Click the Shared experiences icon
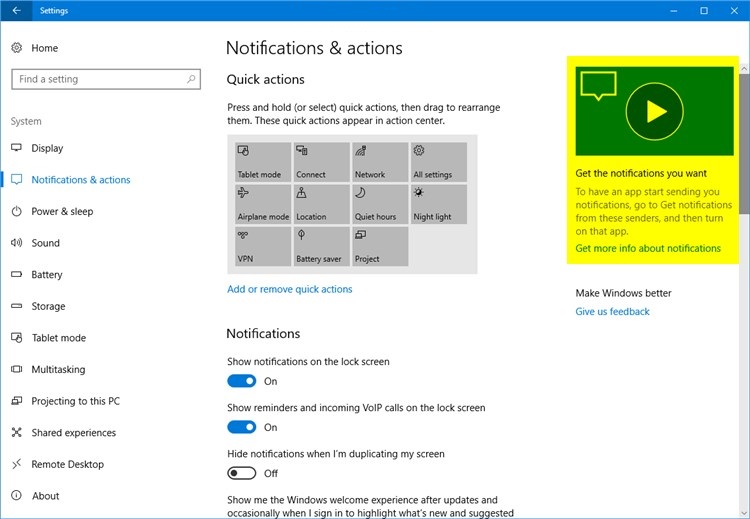 pyautogui.click(x=17, y=432)
